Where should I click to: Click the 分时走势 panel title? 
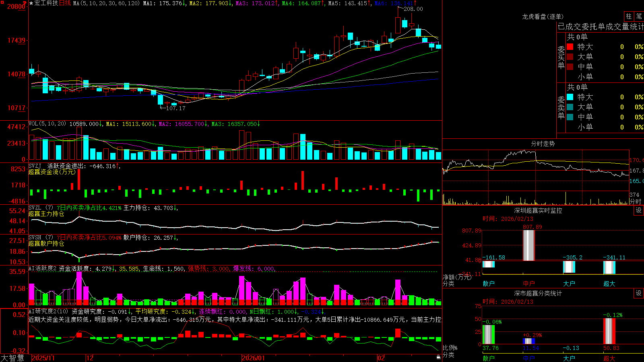pyautogui.click(x=543, y=144)
